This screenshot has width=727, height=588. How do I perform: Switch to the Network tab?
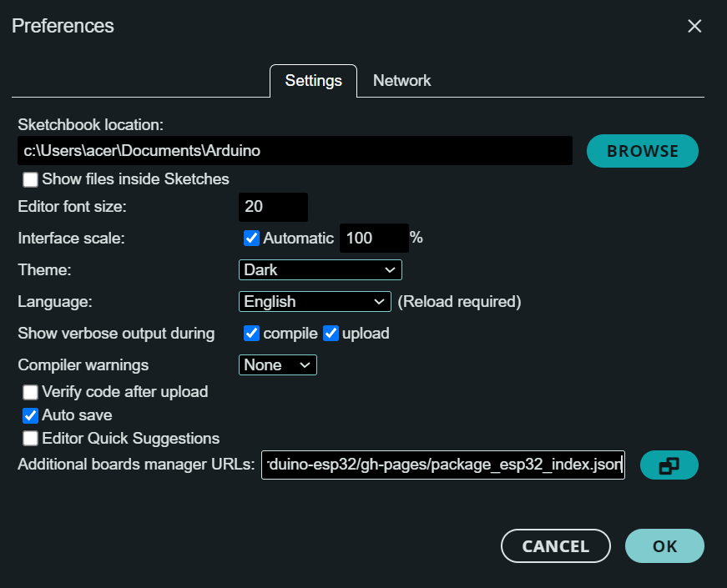pyautogui.click(x=401, y=81)
